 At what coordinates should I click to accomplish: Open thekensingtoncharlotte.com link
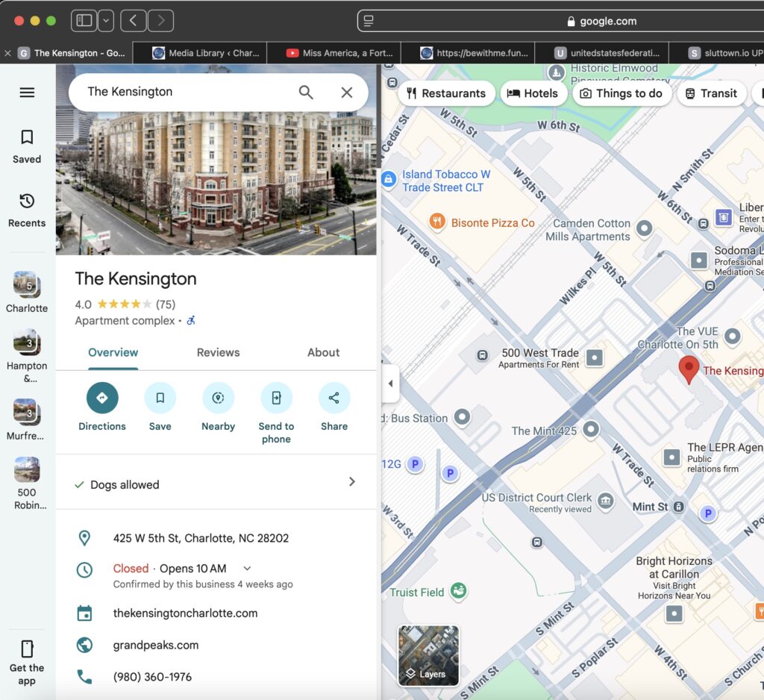pyautogui.click(x=185, y=613)
